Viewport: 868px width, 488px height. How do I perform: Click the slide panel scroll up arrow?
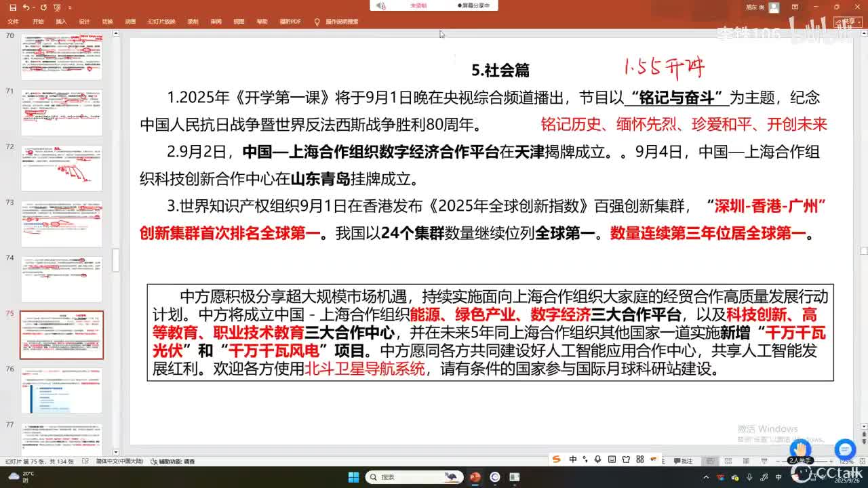pyautogui.click(x=115, y=34)
